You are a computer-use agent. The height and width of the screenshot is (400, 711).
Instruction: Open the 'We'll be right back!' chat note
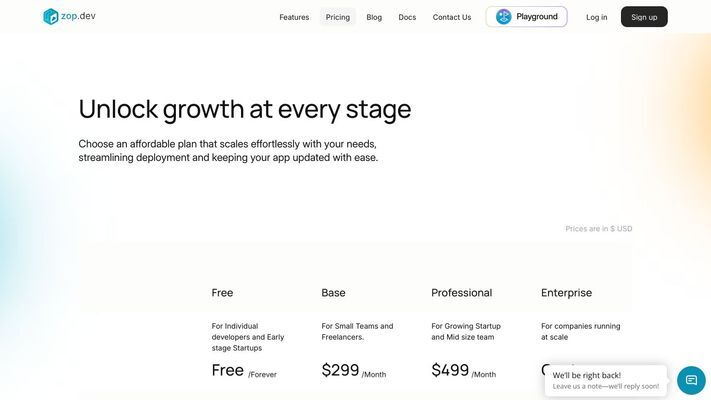pos(606,380)
